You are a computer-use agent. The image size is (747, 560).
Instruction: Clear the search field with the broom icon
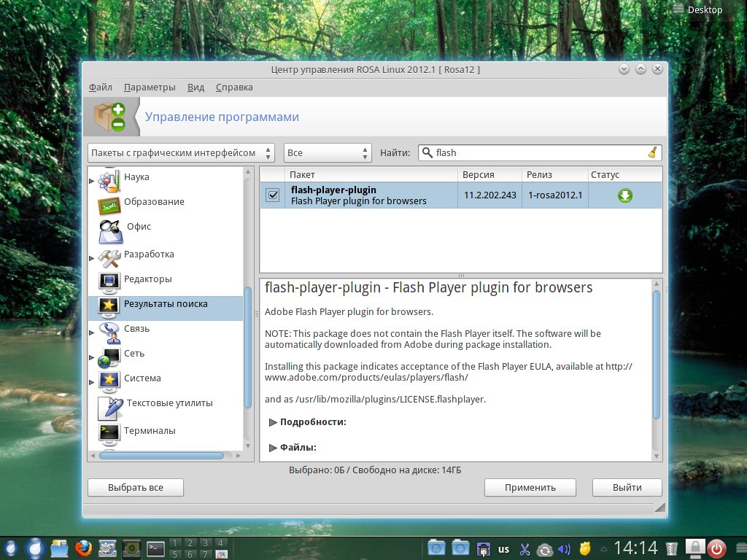[x=652, y=152]
